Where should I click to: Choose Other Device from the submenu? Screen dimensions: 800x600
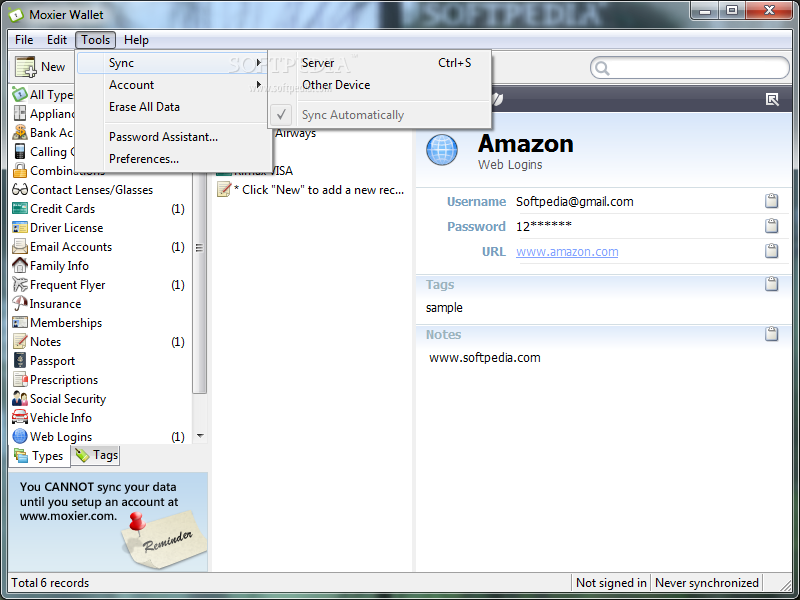click(x=380, y=85)
